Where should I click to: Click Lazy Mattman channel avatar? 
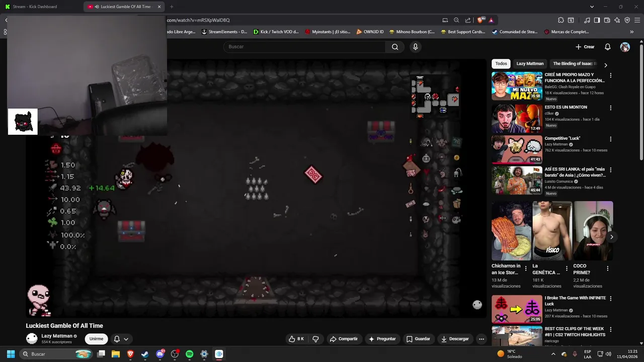tap(32, 338)
